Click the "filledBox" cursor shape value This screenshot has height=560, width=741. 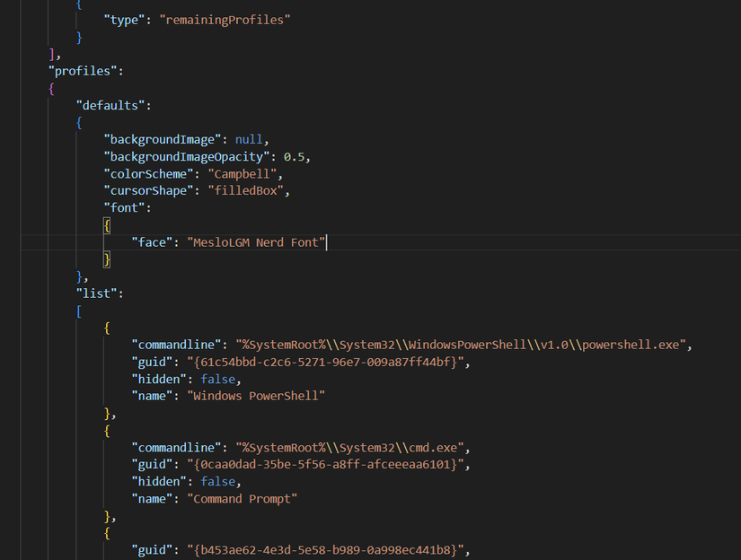245,191
